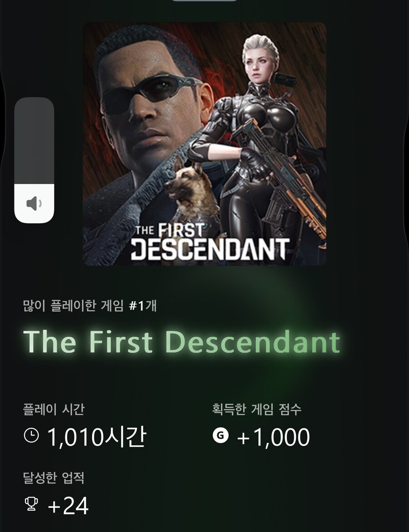Select the +1,000 gamerscore value
The image size is (409, 532).
point(273,437)
